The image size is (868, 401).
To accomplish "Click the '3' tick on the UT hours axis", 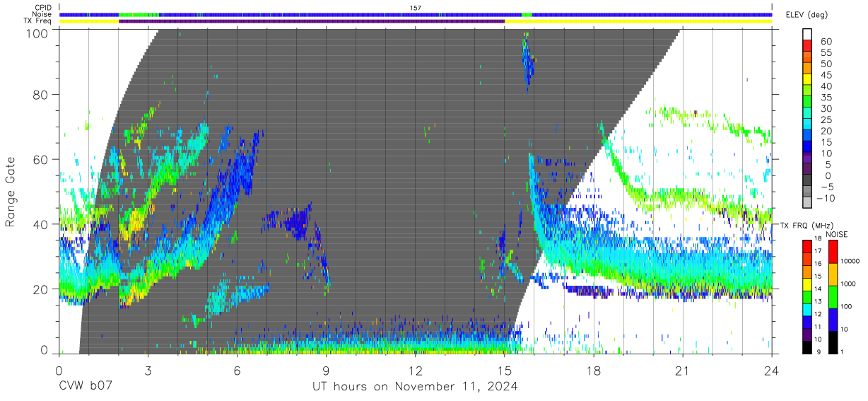I will [x=148, y=370].
